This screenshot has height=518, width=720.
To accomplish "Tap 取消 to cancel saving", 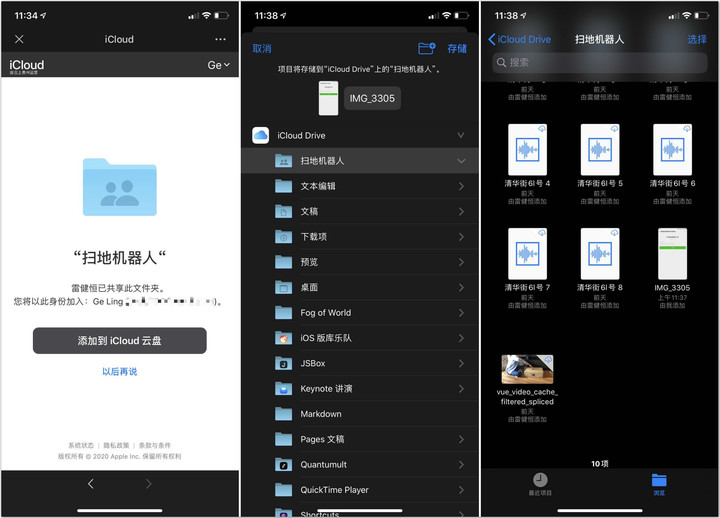I will click(x=262, y=48).
